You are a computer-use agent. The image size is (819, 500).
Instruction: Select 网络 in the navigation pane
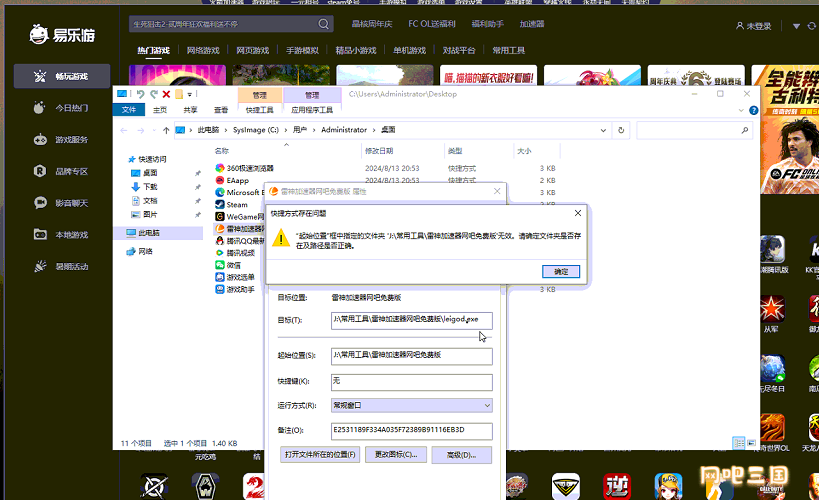click(x=146, y=252)
